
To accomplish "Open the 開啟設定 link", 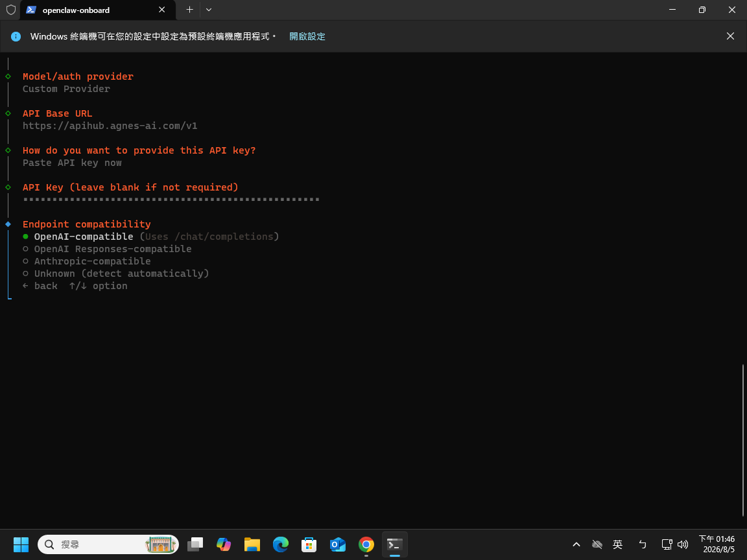I will (307, 37).
